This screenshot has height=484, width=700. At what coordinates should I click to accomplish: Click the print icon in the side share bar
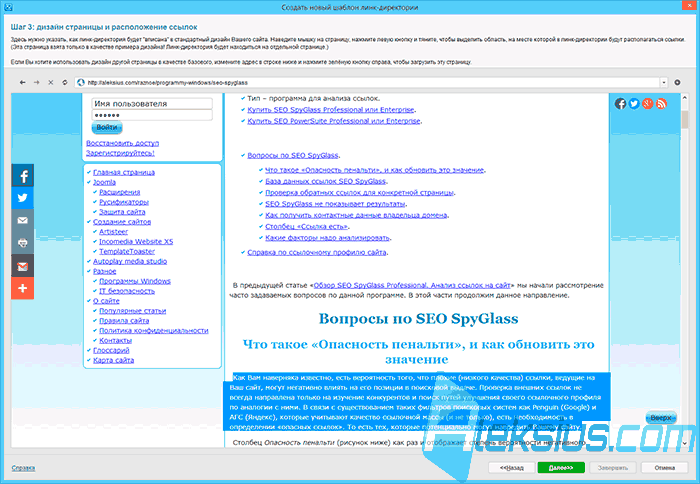(x=23, y=243)
